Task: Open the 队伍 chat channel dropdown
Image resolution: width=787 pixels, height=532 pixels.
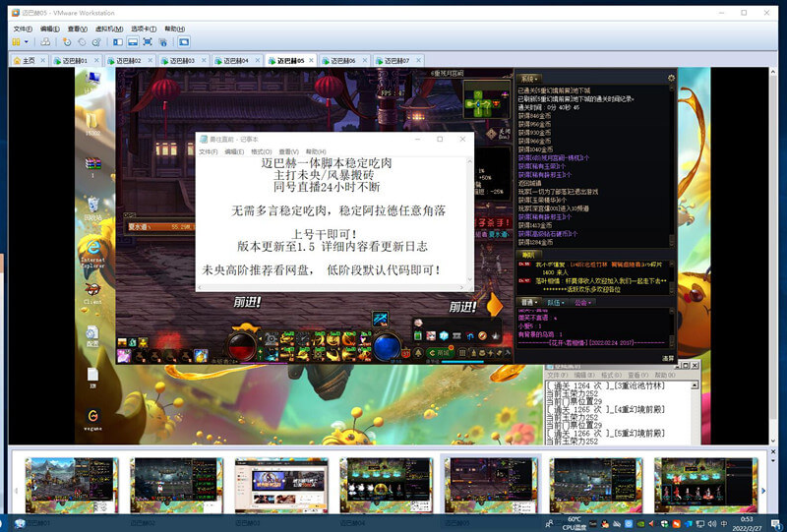Action: coord(556,302)
